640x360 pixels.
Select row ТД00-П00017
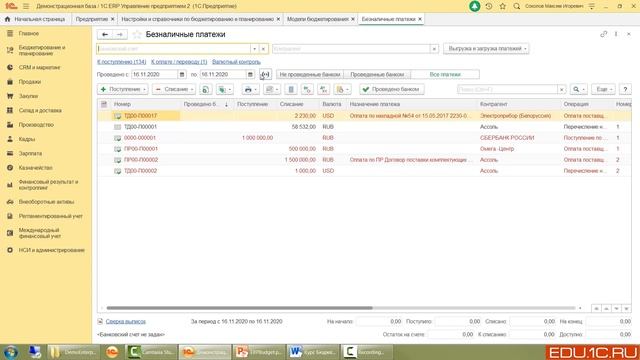tap(364, 116)
